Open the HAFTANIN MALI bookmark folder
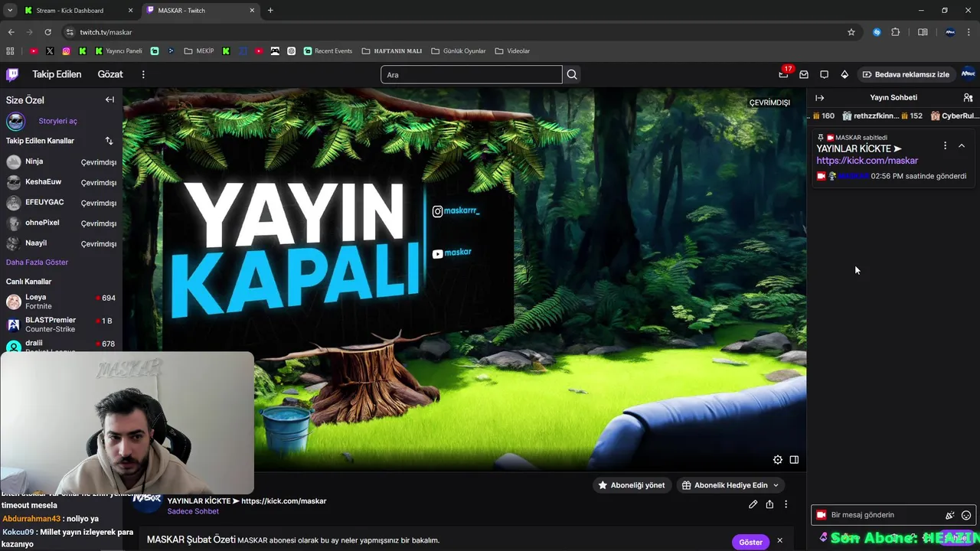 pos(391,51)
